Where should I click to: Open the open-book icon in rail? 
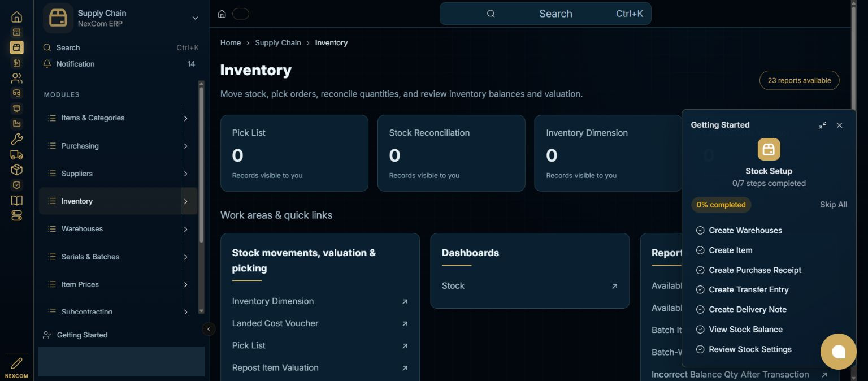pyautogui.click(x=16, y=200)
